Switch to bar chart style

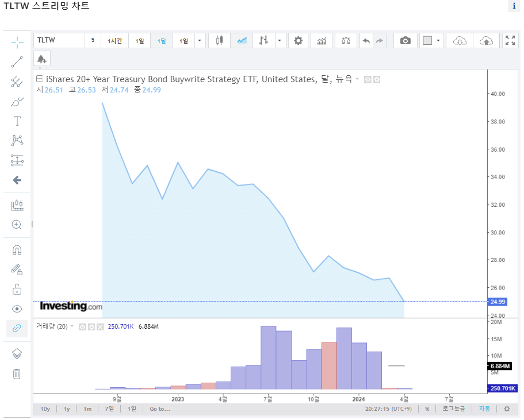click(263, 40)
